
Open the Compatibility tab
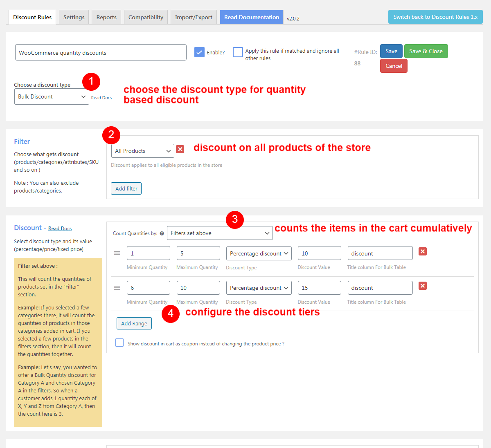(x=145, y=17)
